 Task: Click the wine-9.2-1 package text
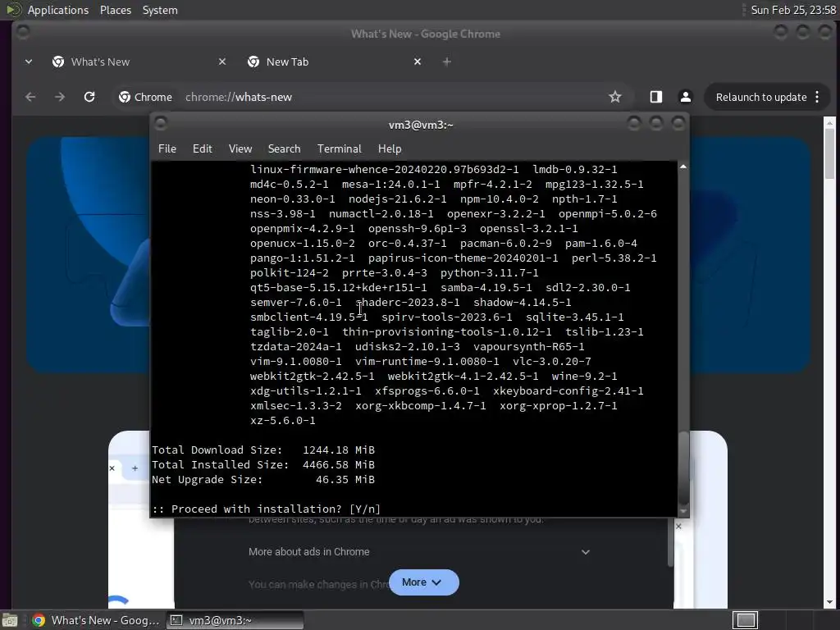[584, 376]
